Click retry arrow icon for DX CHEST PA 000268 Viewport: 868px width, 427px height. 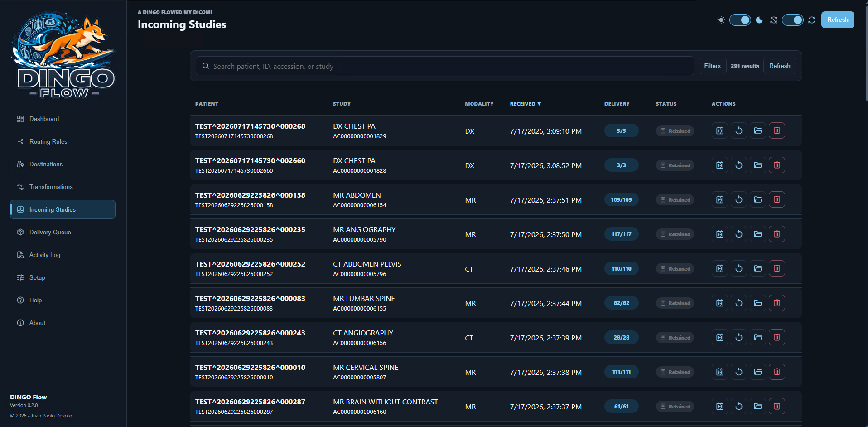[x=739, y=131]
